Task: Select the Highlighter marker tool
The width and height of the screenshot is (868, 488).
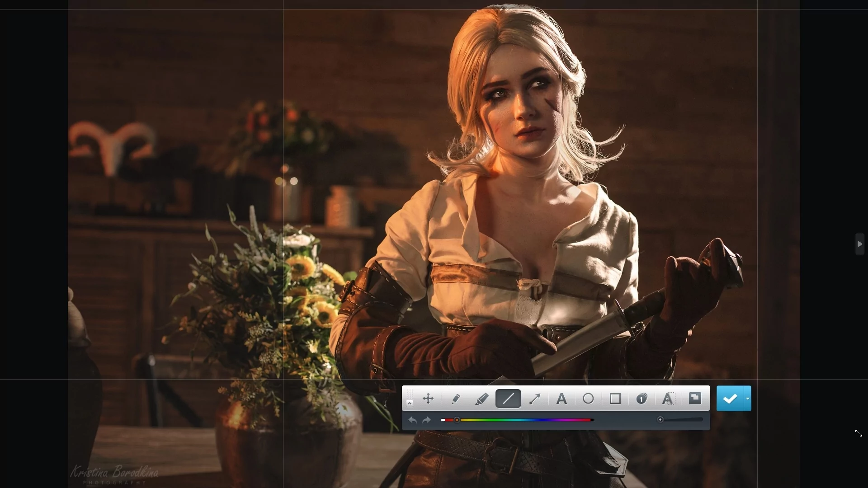Action: (482, 399)
